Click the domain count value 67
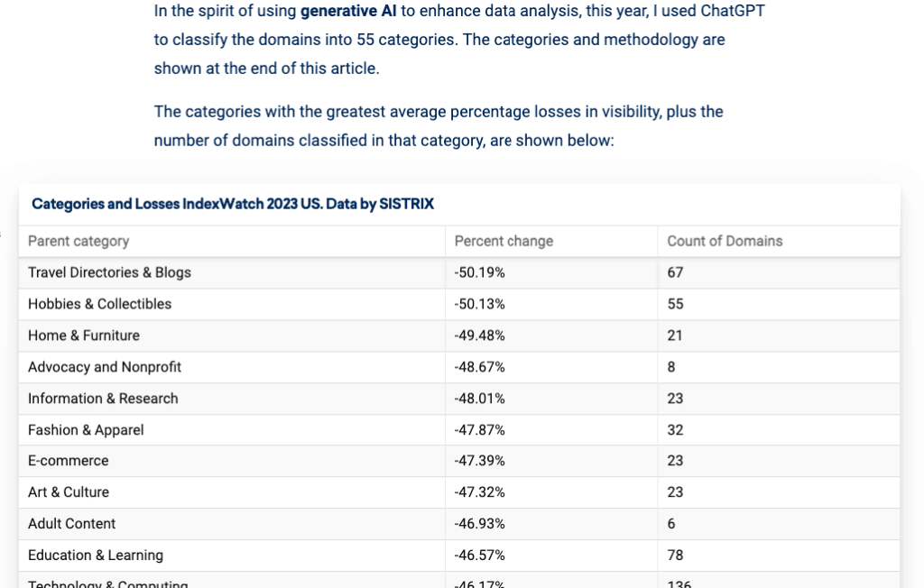924x588 pixels. [x=675, y=272]
